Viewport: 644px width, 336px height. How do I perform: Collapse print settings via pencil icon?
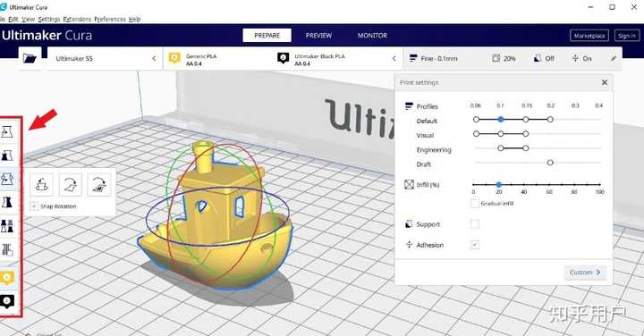coord(614,59)
